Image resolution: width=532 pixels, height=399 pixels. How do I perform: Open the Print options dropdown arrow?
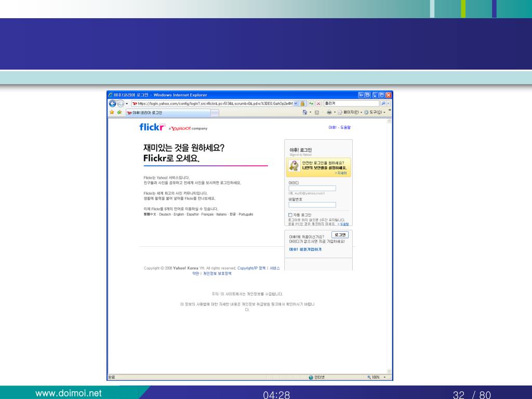coord(335,112)
